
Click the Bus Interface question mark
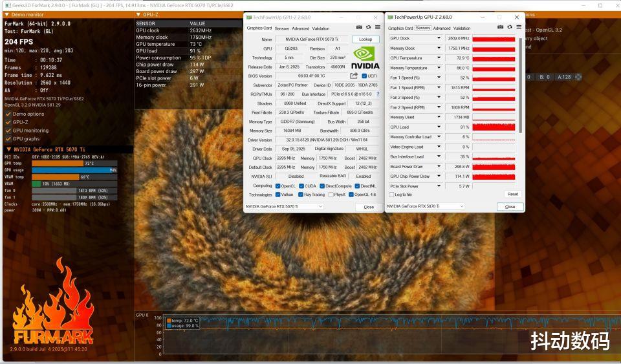(378, 94)
